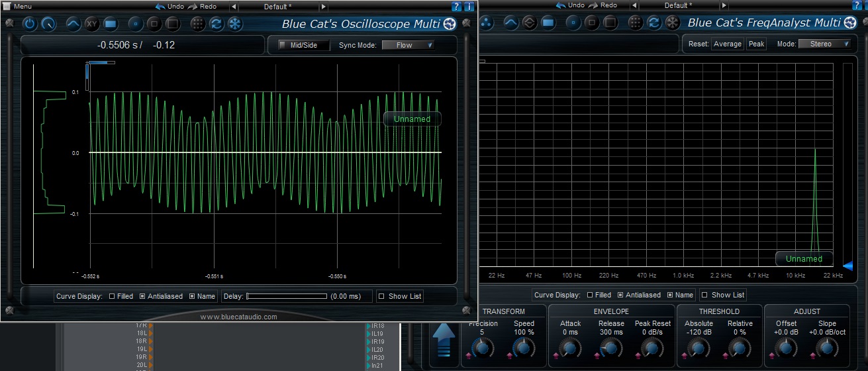Screen dimensions: 868x371
Task: Toggle Name checkbox in FreqAnalyst curve display
Action: coord(670,295)
